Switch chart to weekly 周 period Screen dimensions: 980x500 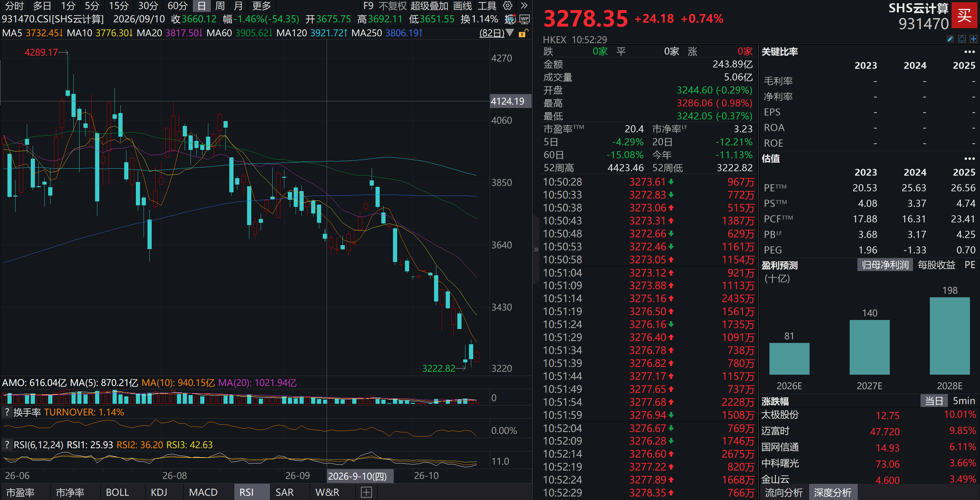point(220,6)
